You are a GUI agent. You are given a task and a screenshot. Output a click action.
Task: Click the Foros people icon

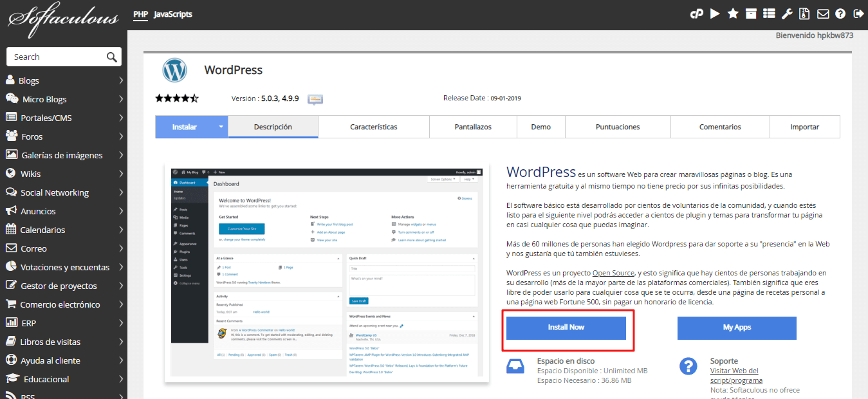tap(11, 136)
